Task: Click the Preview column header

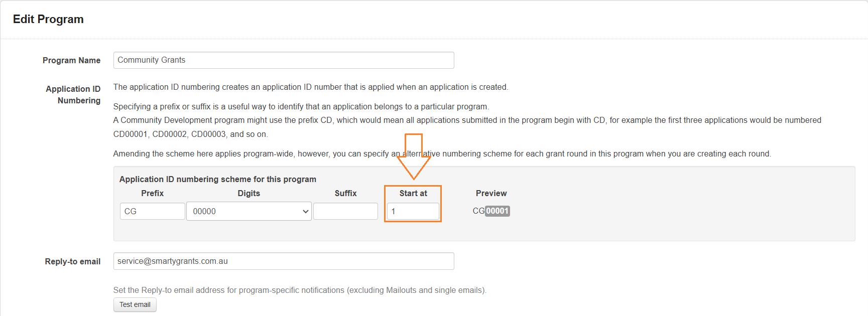Action: (491, 193)
